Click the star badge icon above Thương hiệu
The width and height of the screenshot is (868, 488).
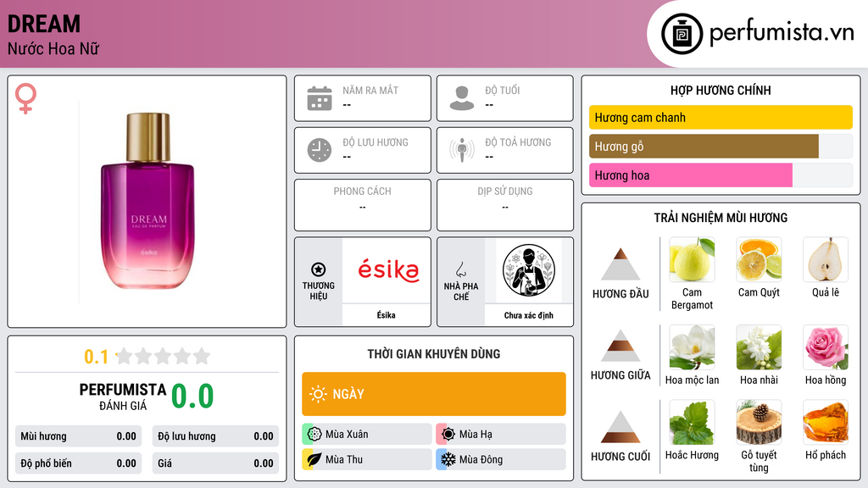[x=319, y=269]
